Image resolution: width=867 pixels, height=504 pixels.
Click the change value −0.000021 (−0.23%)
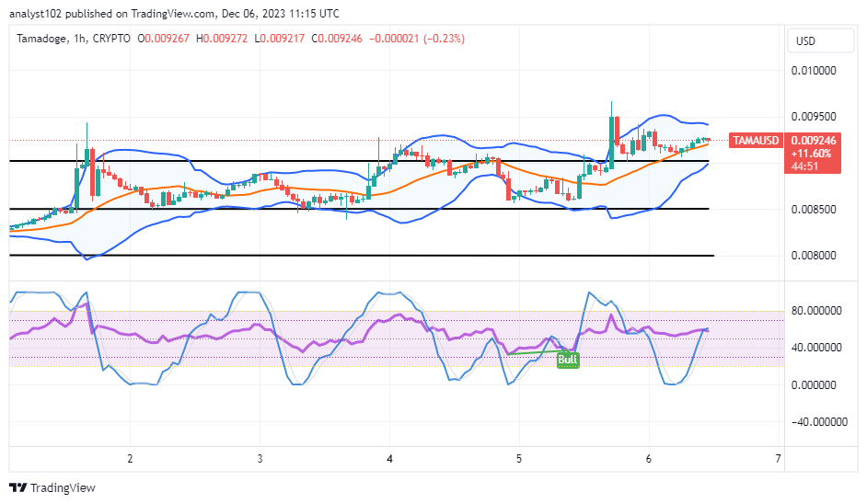(417, 39)
